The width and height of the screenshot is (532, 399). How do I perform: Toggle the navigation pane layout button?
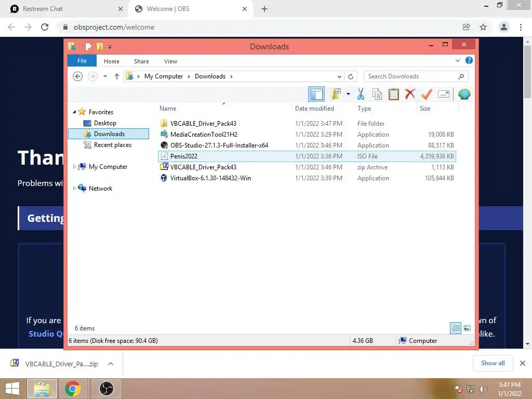(316, 94)
